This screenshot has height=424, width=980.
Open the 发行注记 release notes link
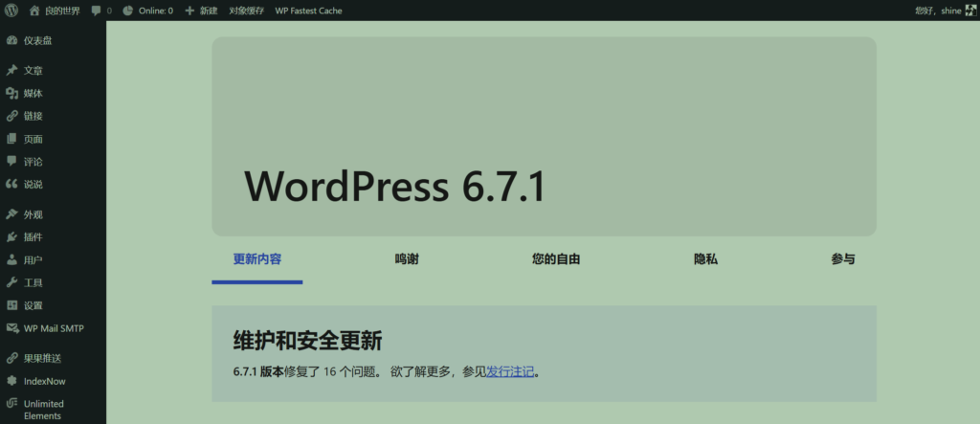[510, 371]
